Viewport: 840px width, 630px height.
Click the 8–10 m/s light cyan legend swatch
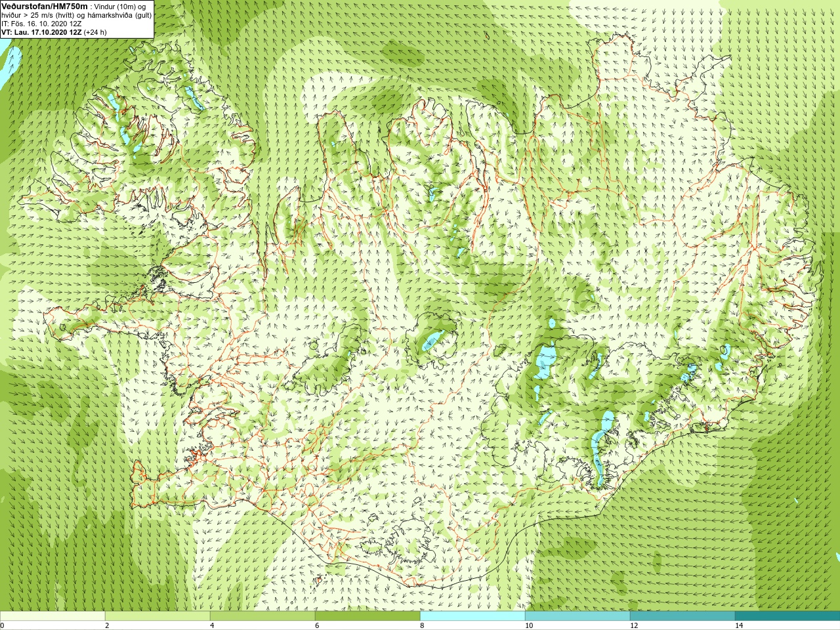click(x=472, y=616)
